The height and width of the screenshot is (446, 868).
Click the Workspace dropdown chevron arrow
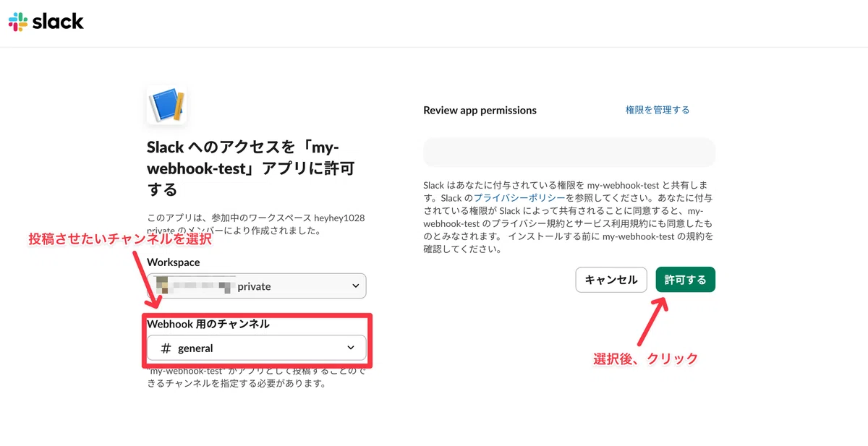tap(355, 286)
